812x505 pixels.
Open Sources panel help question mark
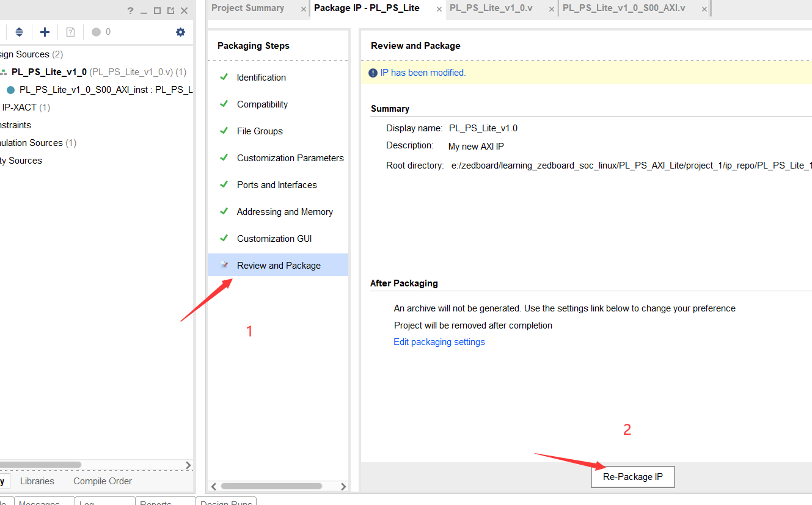pyautogui.click(x=130, y=11)
